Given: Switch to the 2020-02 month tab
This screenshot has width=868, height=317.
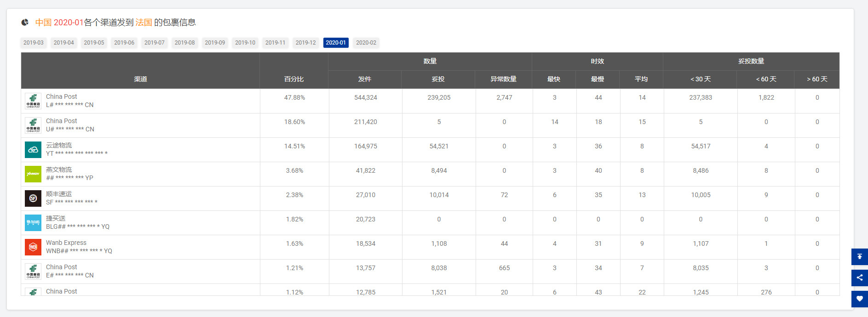Looking at the screenshot, I should tap(366, 43).
